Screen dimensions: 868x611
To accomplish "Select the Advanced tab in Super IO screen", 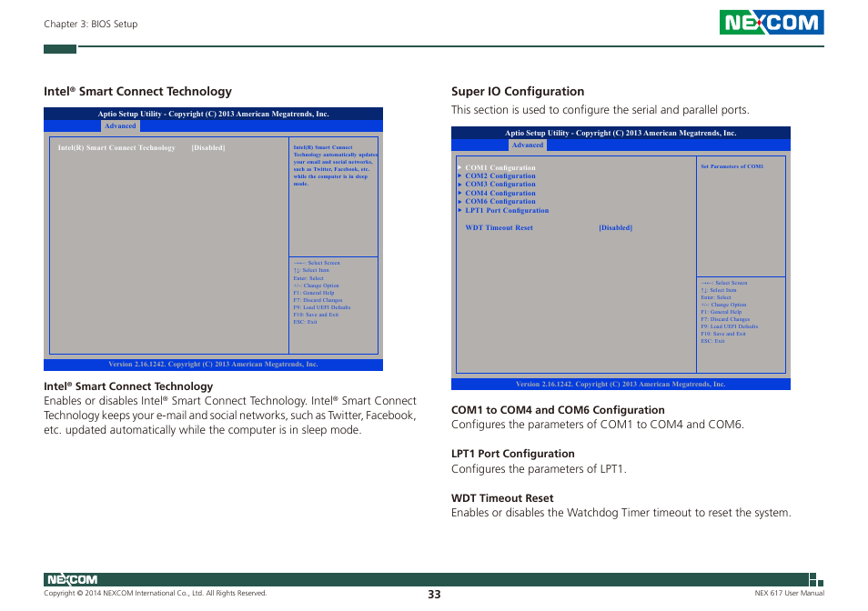I will (528, 145).
